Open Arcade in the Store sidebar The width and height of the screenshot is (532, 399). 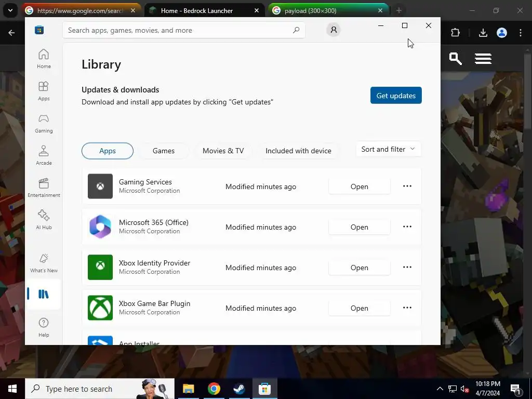[44, 155]
